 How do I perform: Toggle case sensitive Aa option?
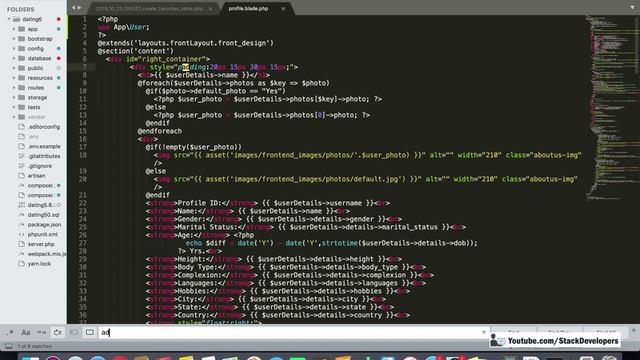[x=25, y=333]
